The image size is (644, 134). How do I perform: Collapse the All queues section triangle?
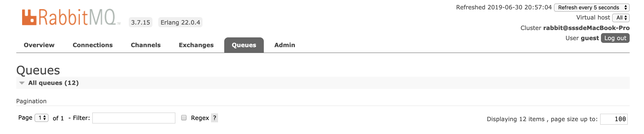(x=22, y=83)
